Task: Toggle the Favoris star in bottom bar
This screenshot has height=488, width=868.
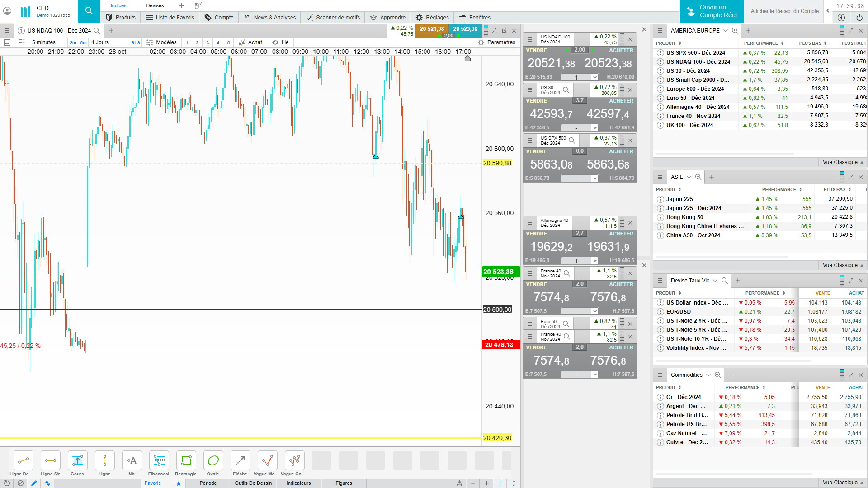Action: [x=179, y=483]
